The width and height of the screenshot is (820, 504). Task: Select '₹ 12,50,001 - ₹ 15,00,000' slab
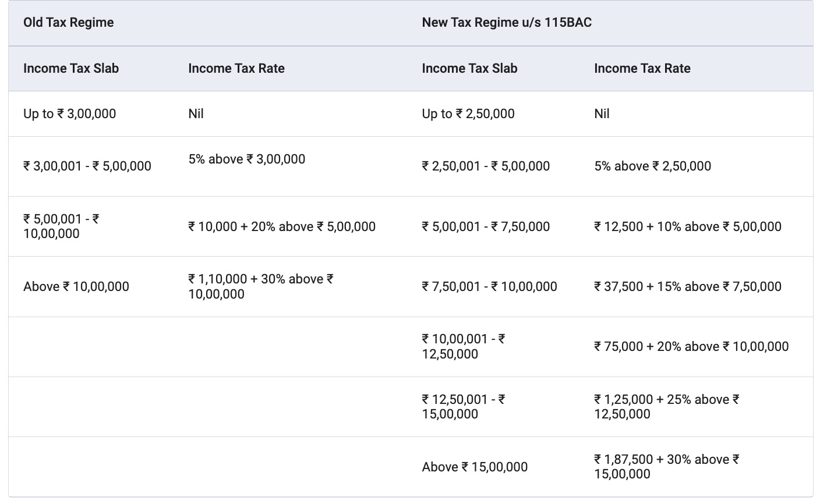pos(464,407)
